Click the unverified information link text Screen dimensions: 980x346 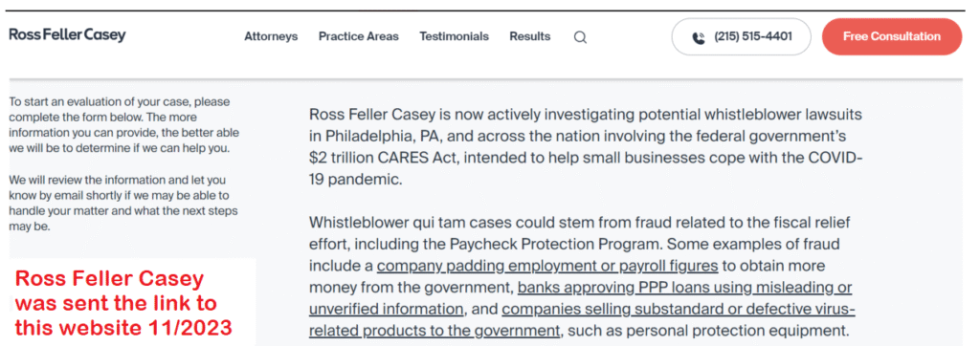(387, 309)
